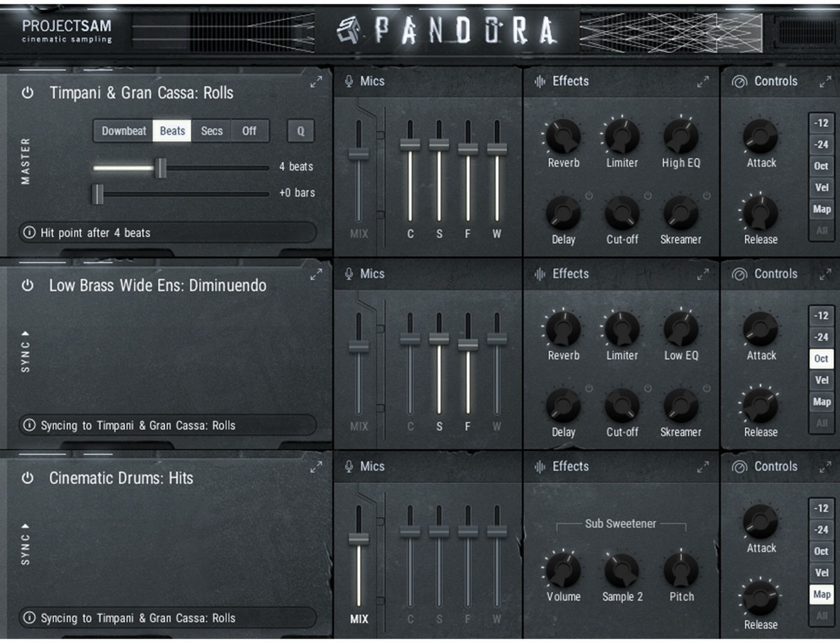This screenshot has width=840, height=643.
Task: Toggle the Oct button in Low Brass Controls
Action: 821,359
